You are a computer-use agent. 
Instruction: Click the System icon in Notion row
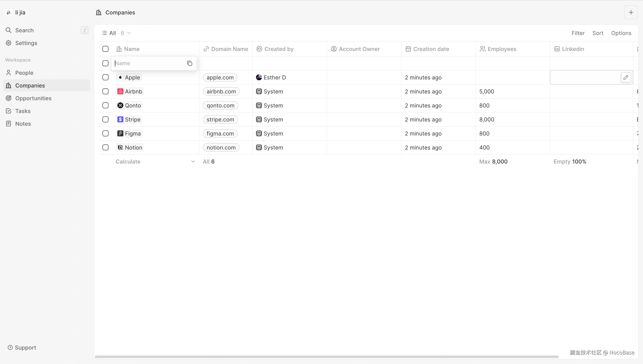pos(259,148)
